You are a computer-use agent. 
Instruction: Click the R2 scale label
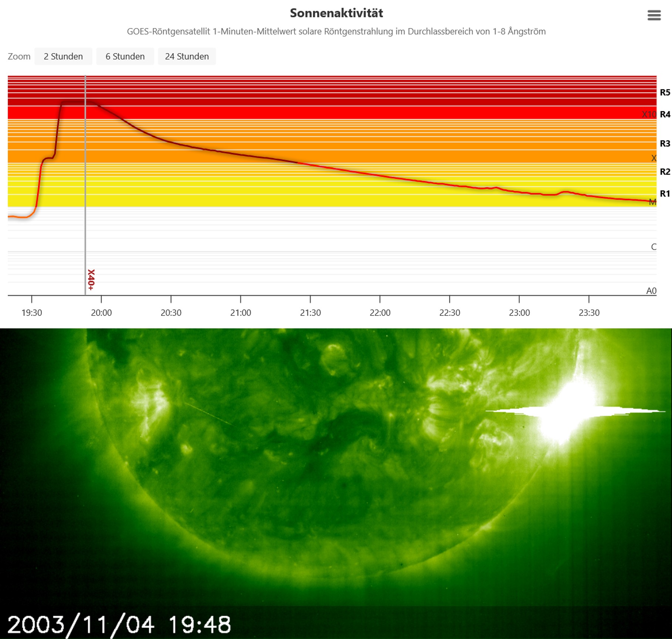pos(665,172)
